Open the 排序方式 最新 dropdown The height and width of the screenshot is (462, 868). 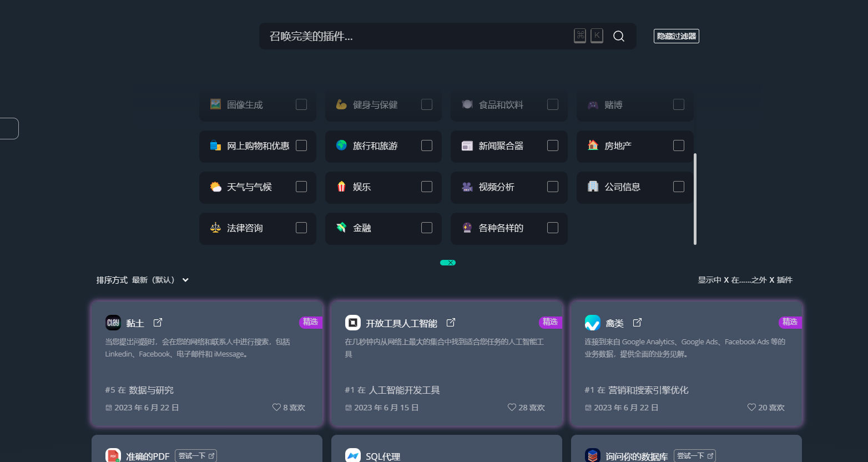(x=160, y=280)
